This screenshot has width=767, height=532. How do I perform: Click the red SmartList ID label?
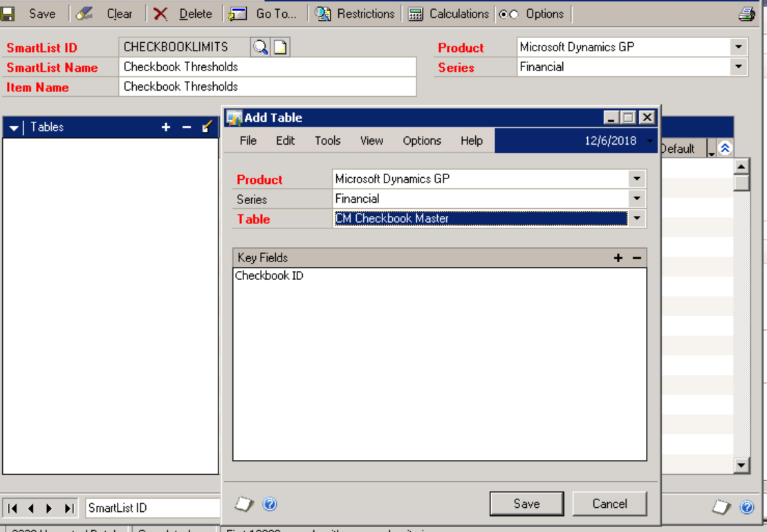pos(41,48)
